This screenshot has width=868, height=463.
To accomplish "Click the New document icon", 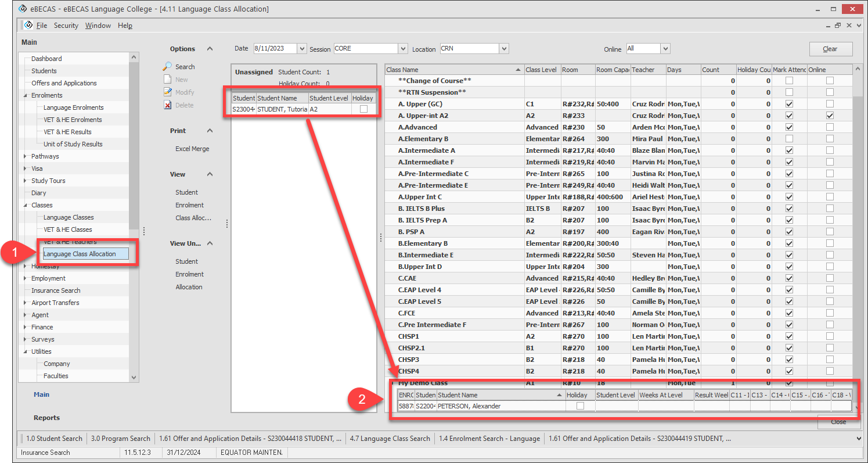I will click(x=167, y=80).
